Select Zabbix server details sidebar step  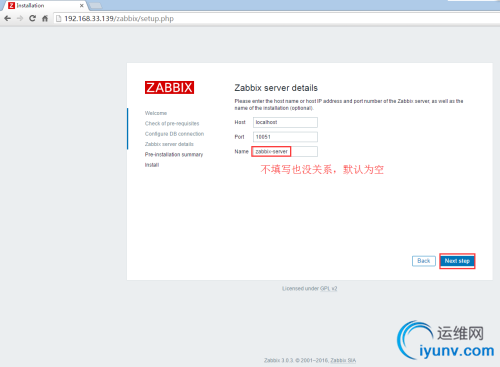(x=169, y=144)
